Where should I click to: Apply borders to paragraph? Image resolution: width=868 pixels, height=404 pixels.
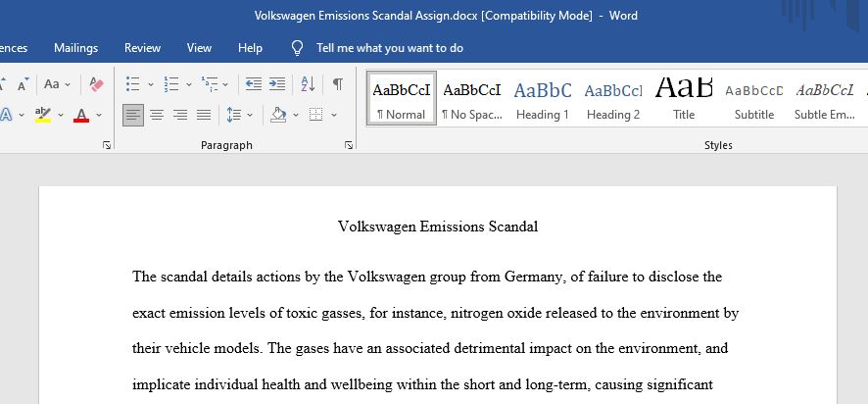coord(315,115)
